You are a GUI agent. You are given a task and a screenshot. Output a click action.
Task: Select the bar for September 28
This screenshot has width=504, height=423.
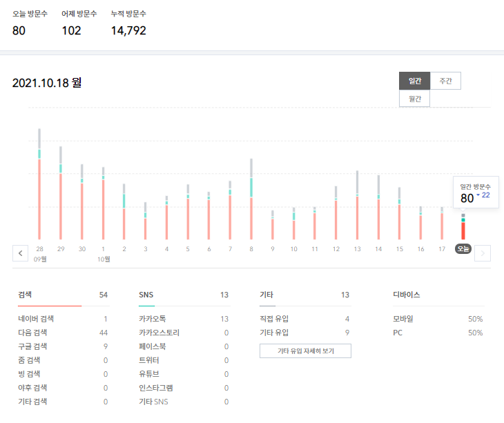(x=39, y=184)
